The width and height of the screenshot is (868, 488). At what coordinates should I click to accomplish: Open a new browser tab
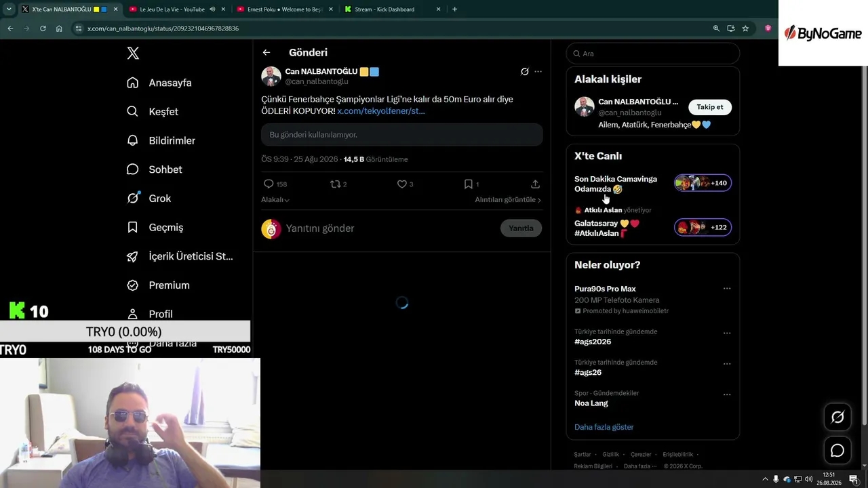pyautogui.click(x=454, y=9)
